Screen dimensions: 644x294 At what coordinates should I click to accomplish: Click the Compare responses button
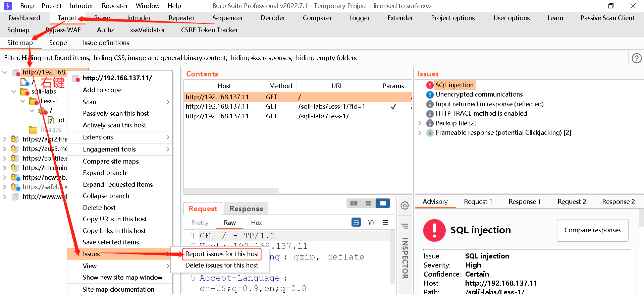[x=592, y=230]
